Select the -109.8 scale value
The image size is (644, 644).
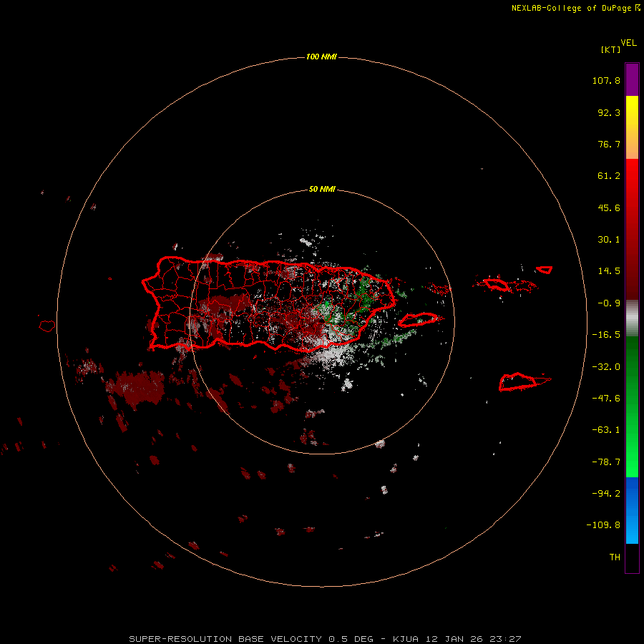603,525
